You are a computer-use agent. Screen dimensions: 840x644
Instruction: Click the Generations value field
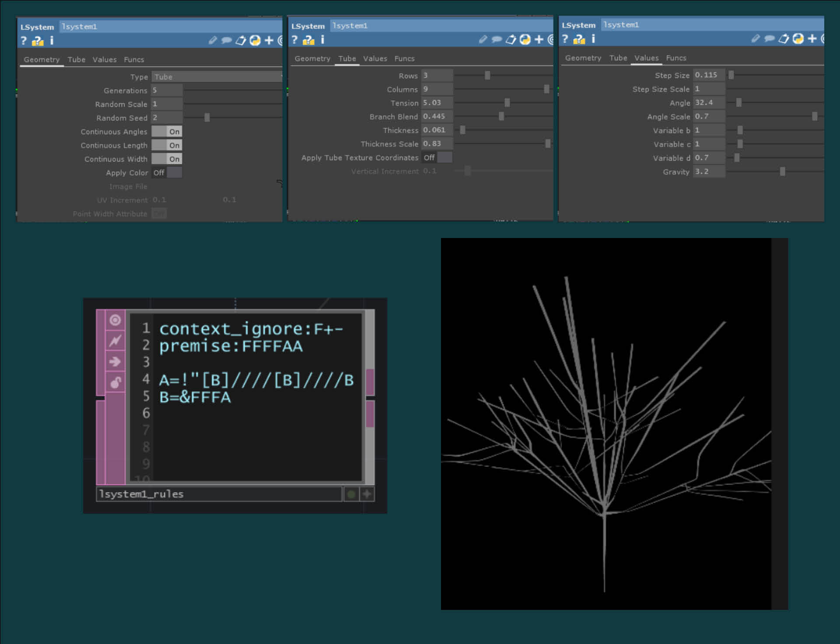167,91
